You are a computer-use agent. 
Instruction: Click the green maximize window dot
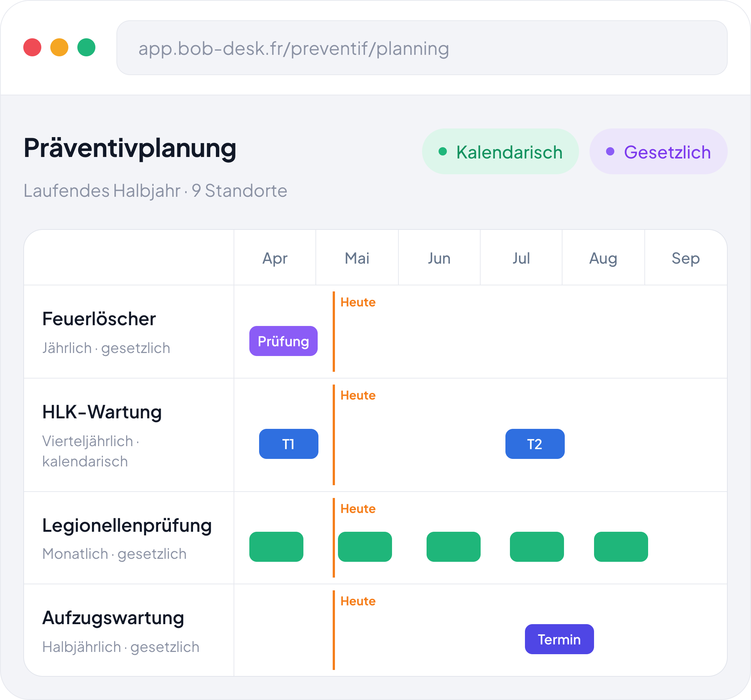click(86, 47)
